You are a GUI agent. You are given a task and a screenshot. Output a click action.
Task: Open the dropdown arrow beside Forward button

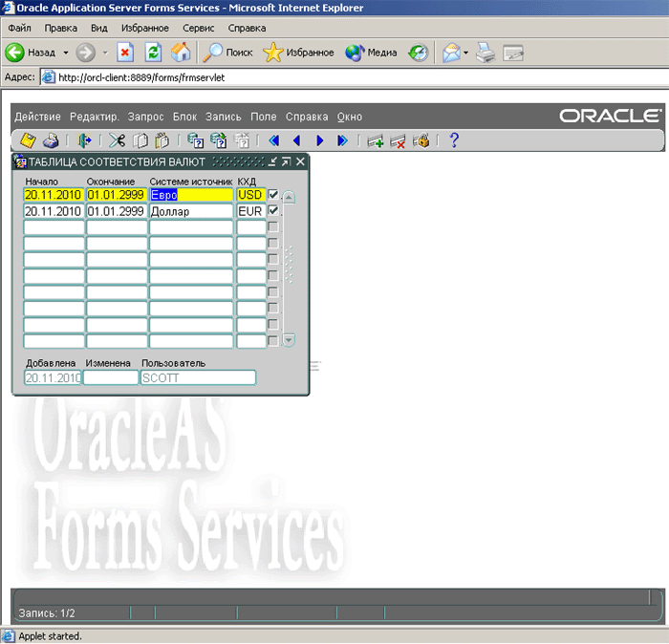[105, 53]
